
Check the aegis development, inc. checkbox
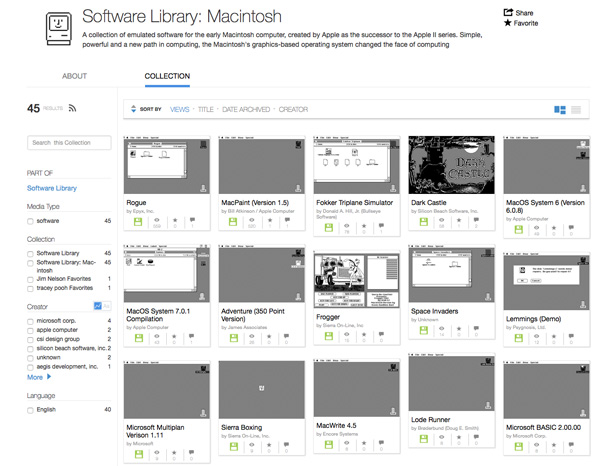[30, 367]
